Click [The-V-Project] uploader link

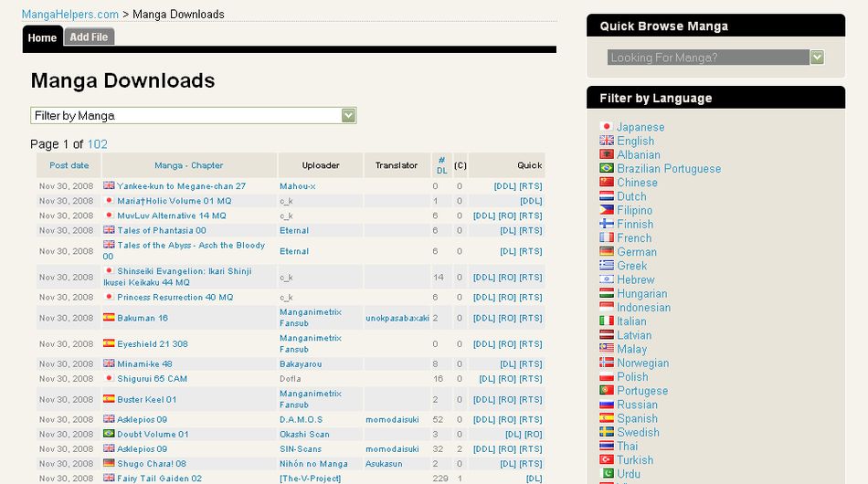point(310,479)
